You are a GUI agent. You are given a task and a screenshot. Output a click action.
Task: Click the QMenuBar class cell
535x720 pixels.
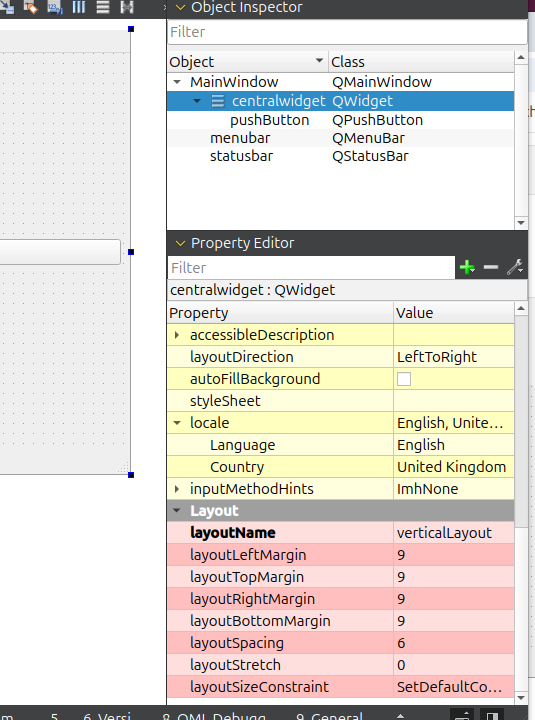pos(368,138)
